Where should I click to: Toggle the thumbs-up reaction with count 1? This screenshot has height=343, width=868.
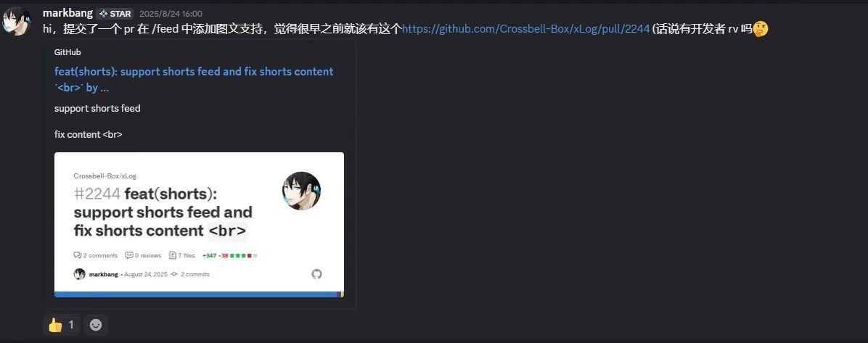click(61, 325)
